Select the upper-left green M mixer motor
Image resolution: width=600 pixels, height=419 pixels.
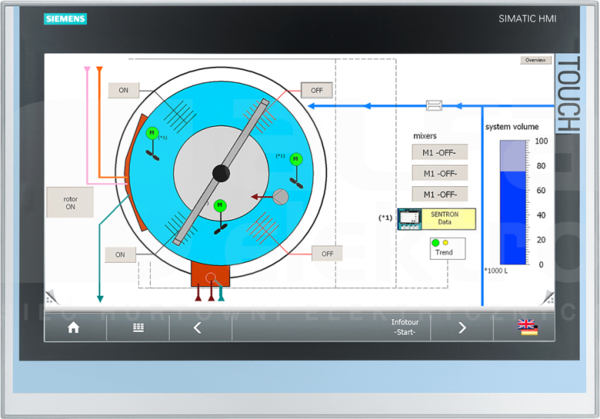pos(152,133)
